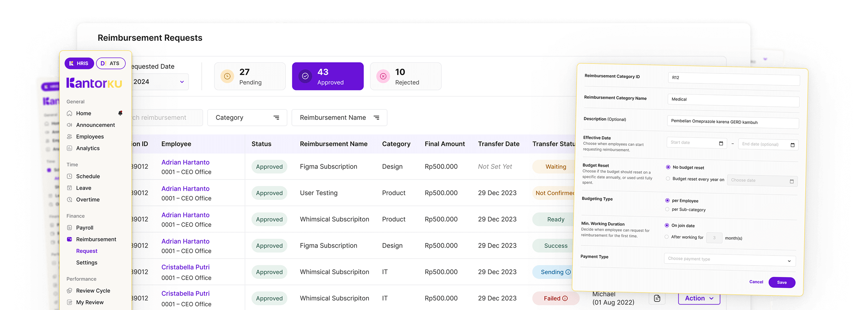The height and width of the screenshot is (310, 868).
Task: Click the Description optional field
Action: (x=733, y=122)
